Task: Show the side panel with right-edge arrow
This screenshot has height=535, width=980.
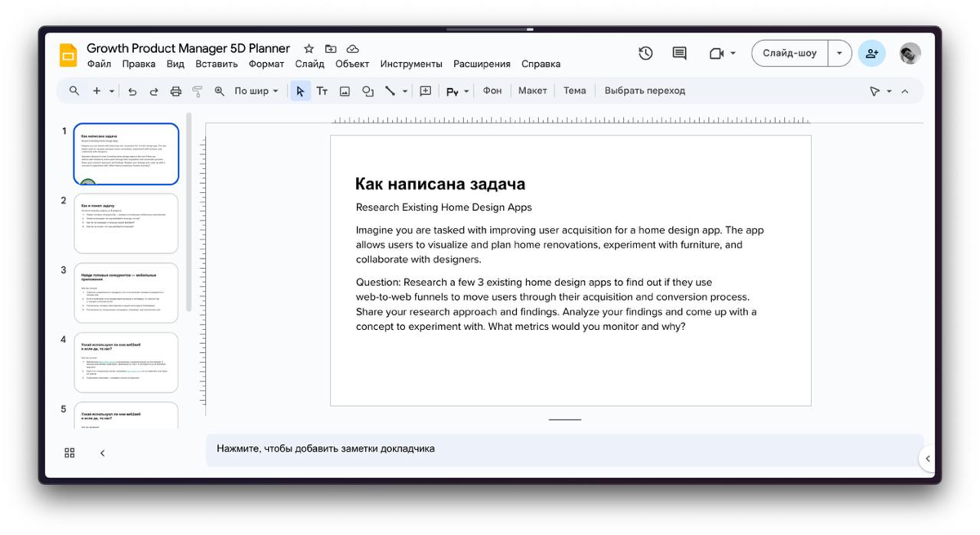Action: pyautogui.click(x=927, y=458)
